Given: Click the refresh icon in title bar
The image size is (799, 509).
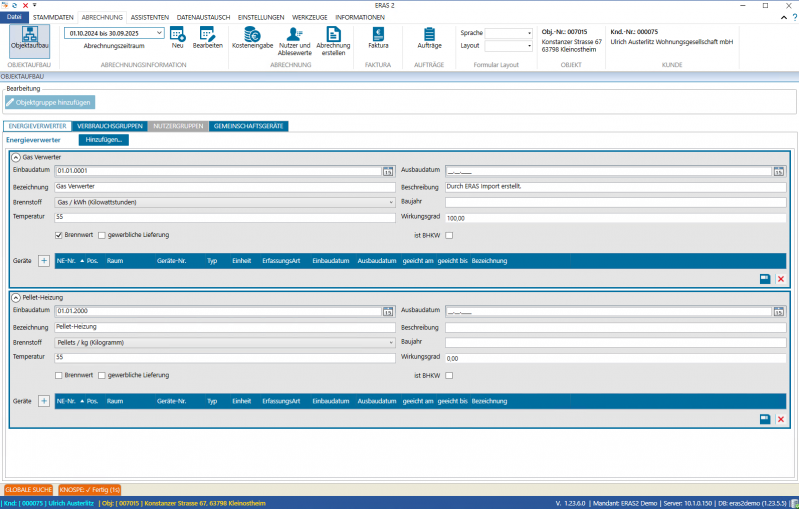Looking at the screenshot, I should click(x=14, y=5).
